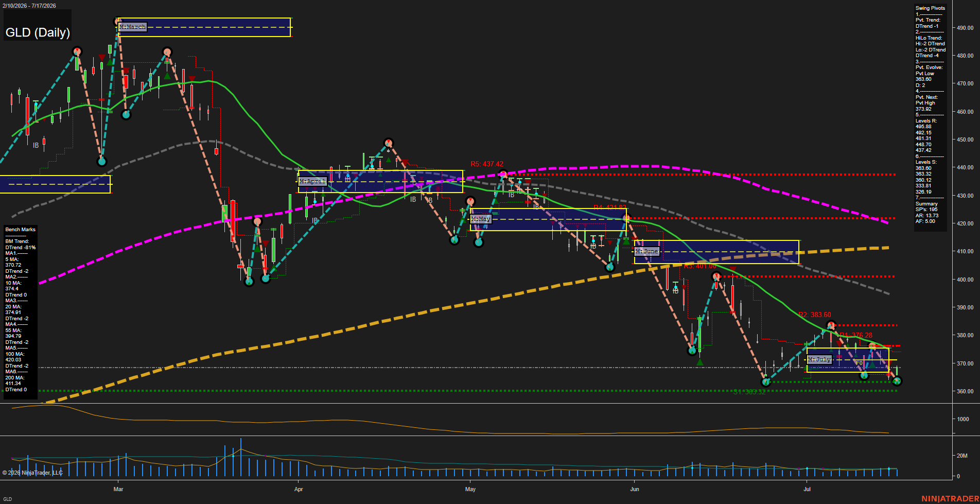980x504 pixels.
Task: Click the 394.79 value under 55 MA
Action: (x=13, y=336)
